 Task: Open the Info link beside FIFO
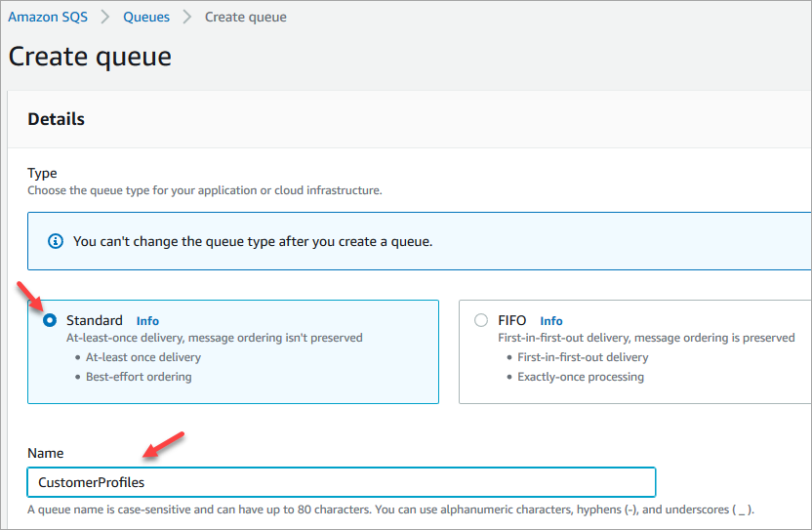pos(551,321)
